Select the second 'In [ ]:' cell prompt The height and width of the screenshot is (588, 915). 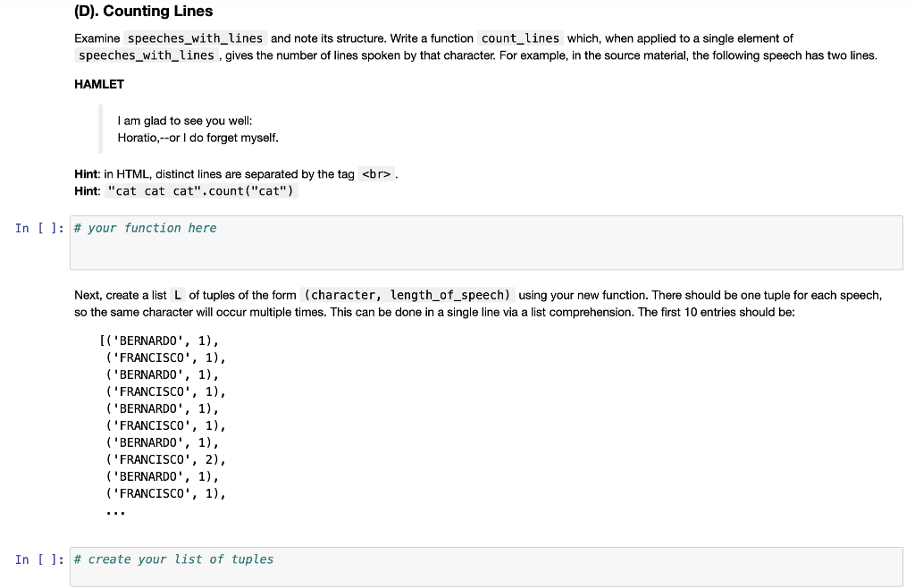(38, 559)
